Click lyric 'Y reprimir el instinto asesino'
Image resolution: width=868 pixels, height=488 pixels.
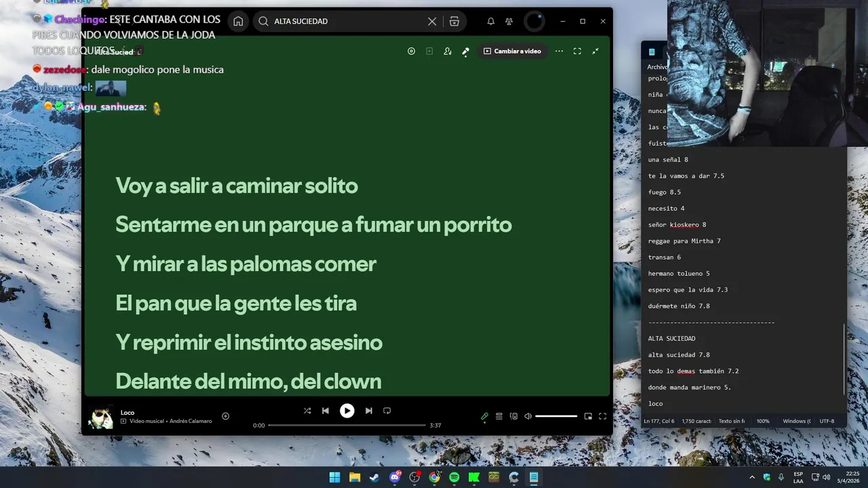249,342
